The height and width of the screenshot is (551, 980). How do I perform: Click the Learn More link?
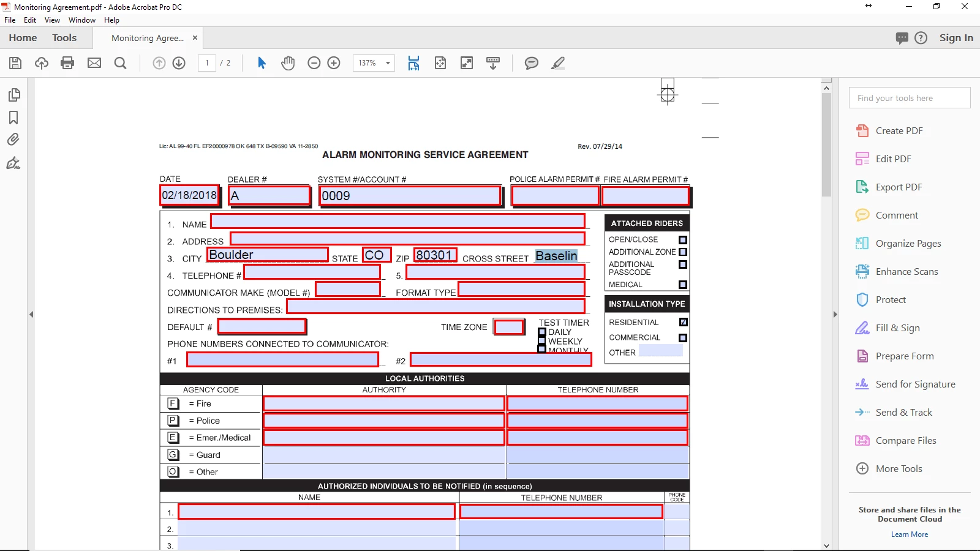(x=910, y=534)
